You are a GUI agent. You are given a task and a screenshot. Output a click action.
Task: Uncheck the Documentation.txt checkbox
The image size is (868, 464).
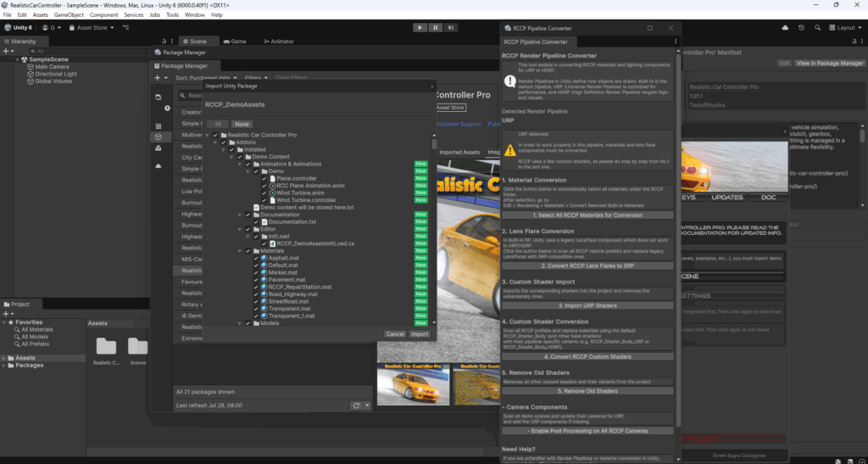tap(256, 221)
